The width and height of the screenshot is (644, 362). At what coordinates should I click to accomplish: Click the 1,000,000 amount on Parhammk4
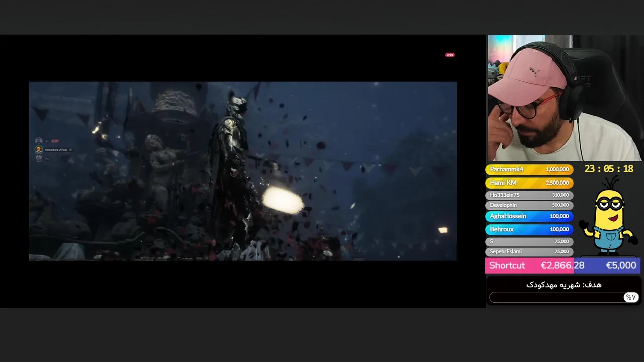[557, 169]
